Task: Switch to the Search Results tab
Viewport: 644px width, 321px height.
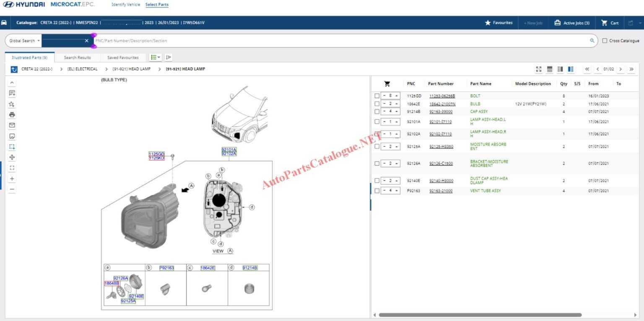Action: coord(77,57)
